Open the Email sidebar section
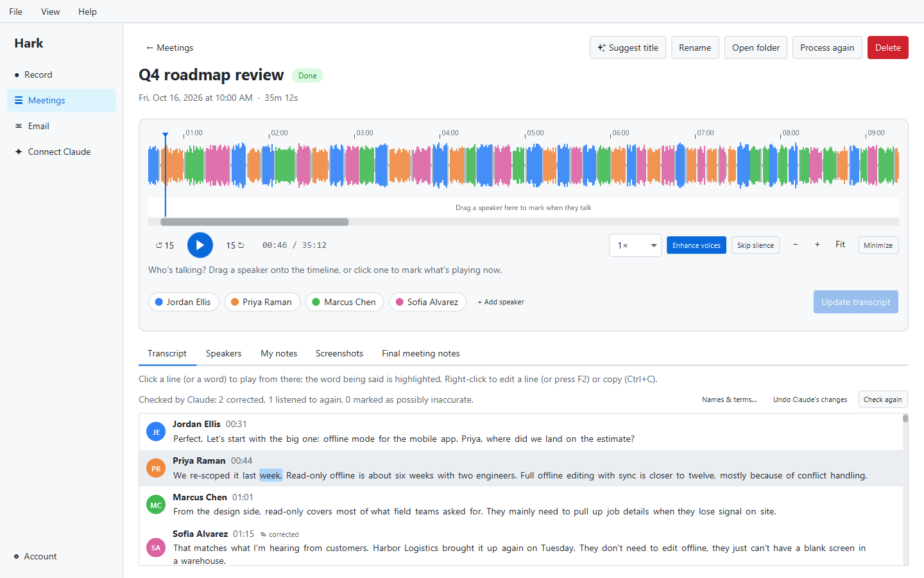Screen dimensions: 924x578 61,126
